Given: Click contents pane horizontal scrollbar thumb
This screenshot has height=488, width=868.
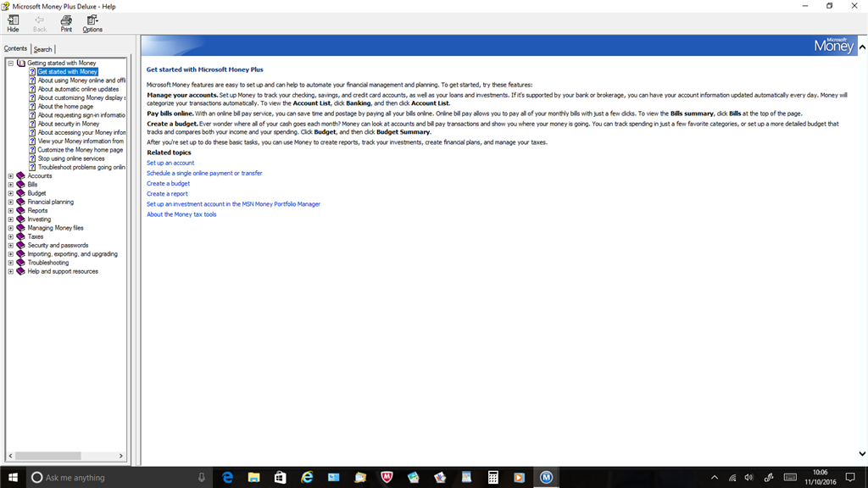Looking at the screenshot, I should coord(47,456).
